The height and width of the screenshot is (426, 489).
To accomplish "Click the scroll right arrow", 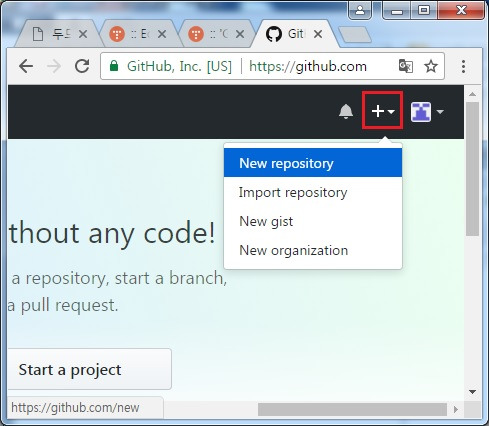I will click(456, 409).
